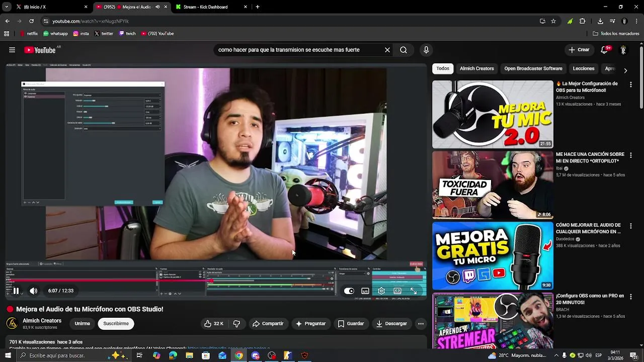Image resolution: width=644 pixels, height=362 pixels.
Task: Bookmark this page with the star
Action: (553, 21)
